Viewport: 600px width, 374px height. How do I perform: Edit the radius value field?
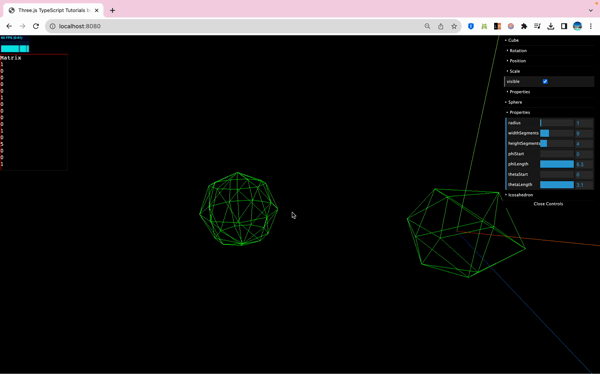click(584, 123)
